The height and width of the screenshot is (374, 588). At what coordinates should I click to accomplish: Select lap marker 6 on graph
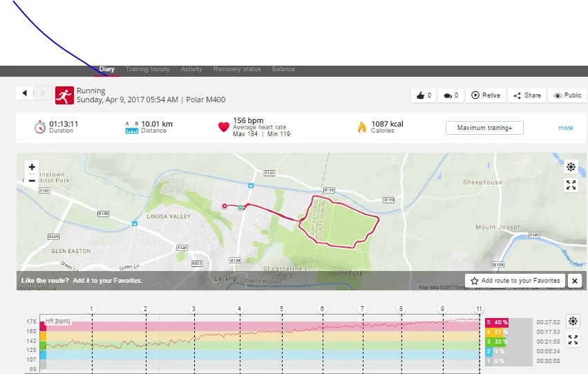point(322,309)
